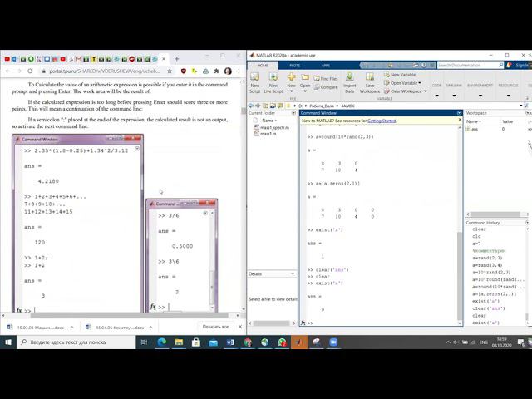Go back in MATLAB folder navigation
Viewport: 532px width, 399px height.
click(x=250, y=106)
